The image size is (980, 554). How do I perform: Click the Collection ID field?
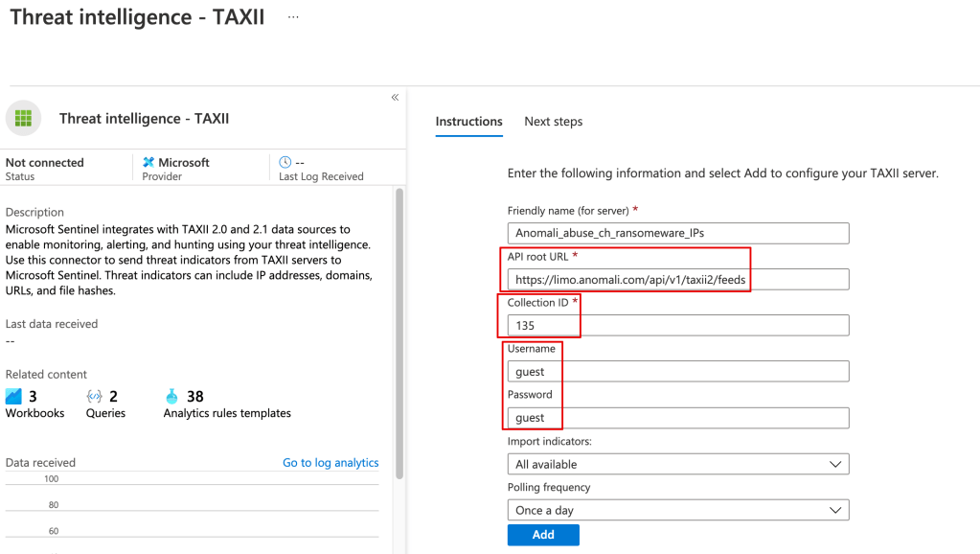[x=677, y=326]
